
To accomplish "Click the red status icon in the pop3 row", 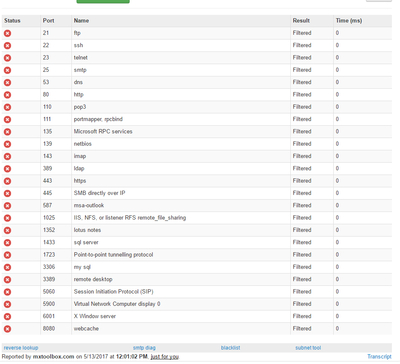I will pyautogui.click(x=7, y=107).
